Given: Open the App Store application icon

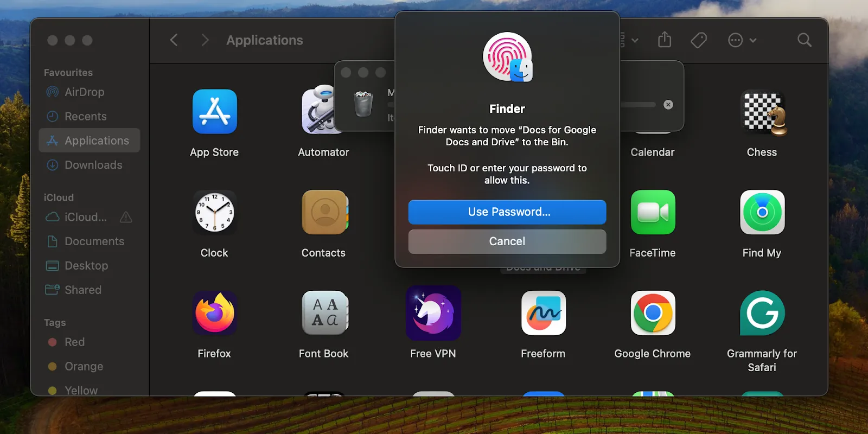Looking at the screenshot, I should pyautogui.click(x=214, y=112).
